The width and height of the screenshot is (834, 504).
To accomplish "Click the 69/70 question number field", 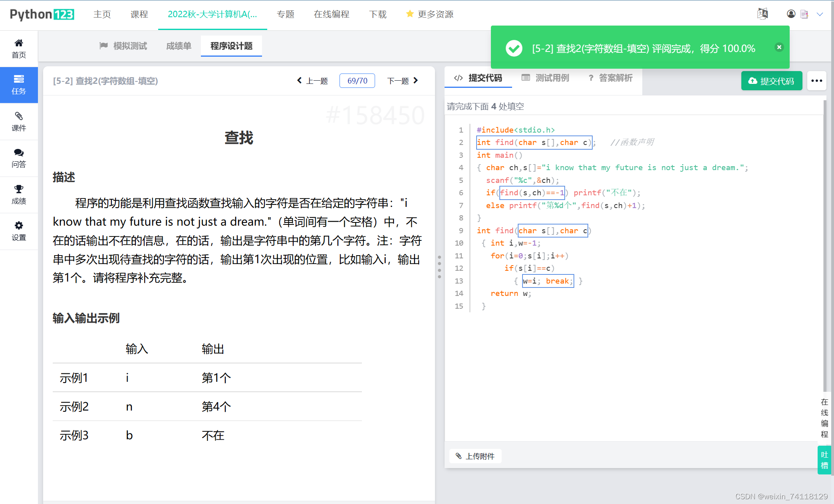I will coord(357,81).
